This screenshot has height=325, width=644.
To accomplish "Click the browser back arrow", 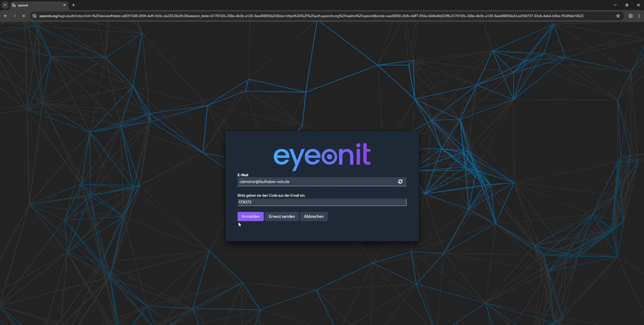I will click(6, 16).
